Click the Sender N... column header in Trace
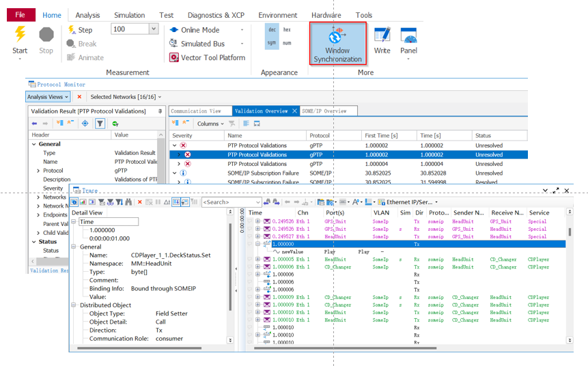 pyautogui.click(x=468, y=212)
